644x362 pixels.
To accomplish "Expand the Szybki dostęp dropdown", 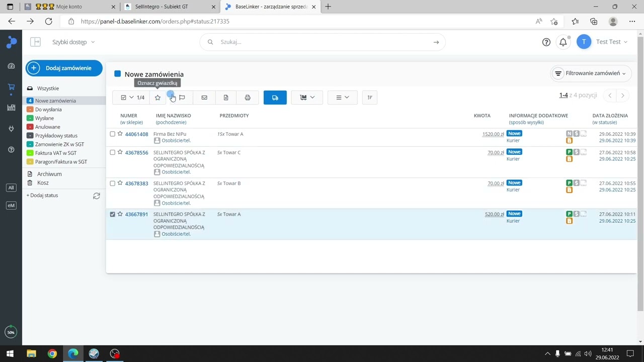I will 73,42.
